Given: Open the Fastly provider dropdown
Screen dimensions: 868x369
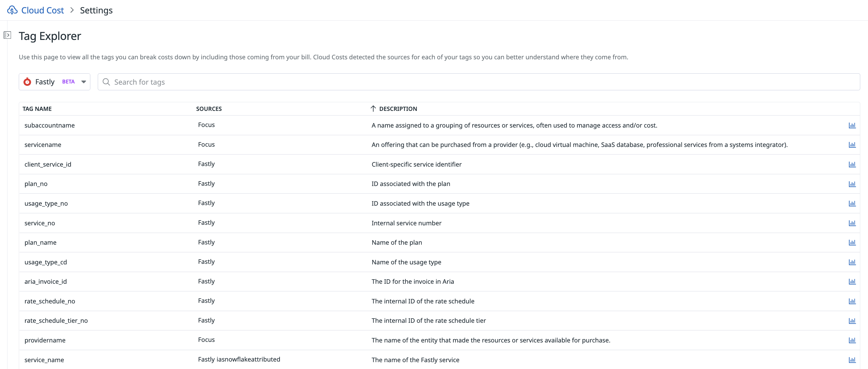Looking at the screenshot, I should [84, 82].
